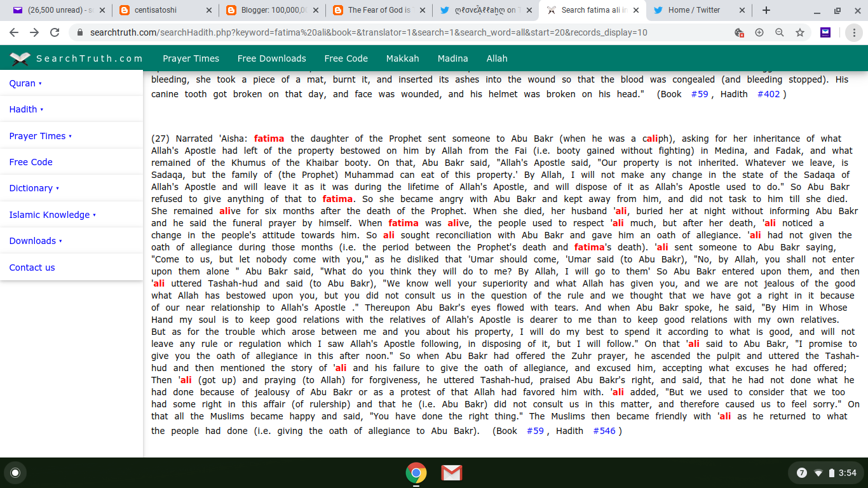Image resolution: width=868 pixels, height=488 pixels.
Task: Click the padlock site info icon
Action: [80, 32]
